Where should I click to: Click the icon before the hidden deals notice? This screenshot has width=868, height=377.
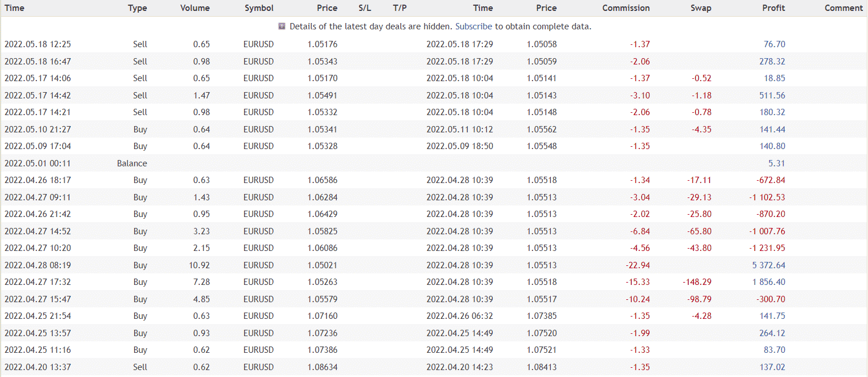tap(282, 26)
